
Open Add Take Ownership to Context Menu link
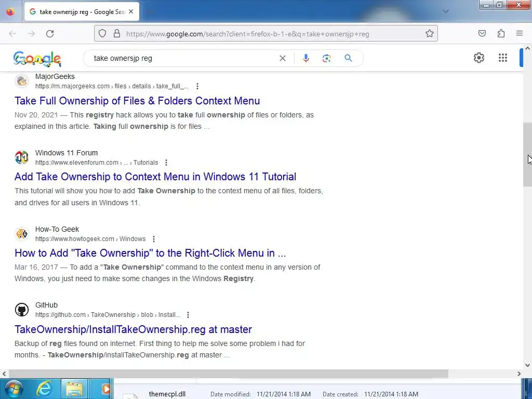[x=155, y=177]
